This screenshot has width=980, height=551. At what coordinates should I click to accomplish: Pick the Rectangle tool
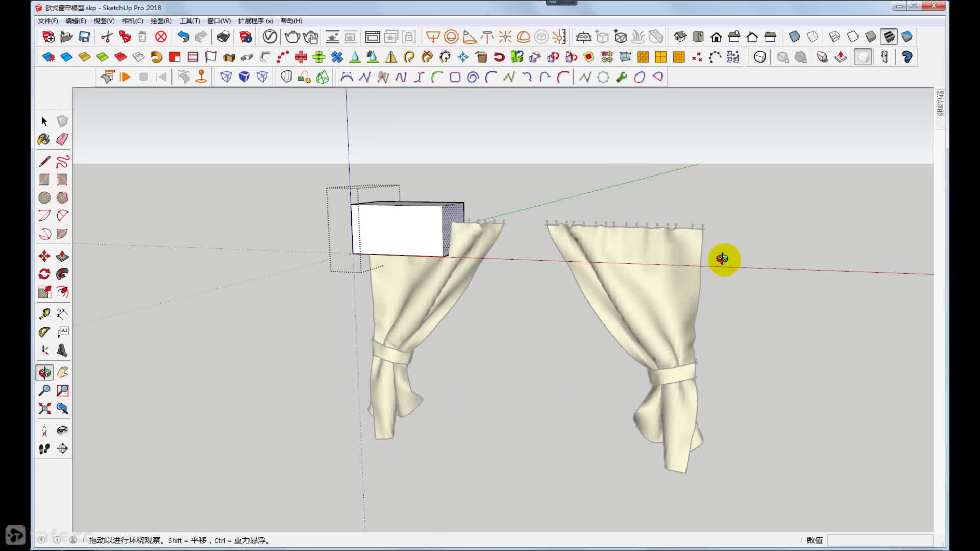[x=44, y=180]
